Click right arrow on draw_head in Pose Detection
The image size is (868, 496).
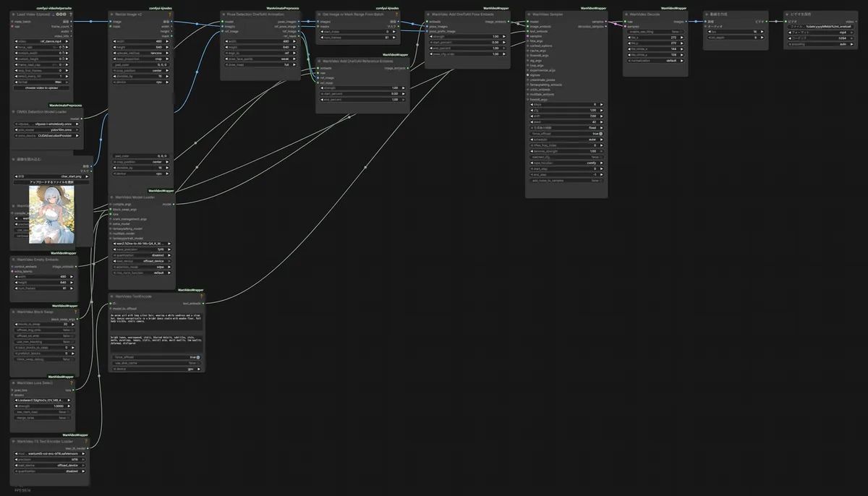tap(294, 64)
